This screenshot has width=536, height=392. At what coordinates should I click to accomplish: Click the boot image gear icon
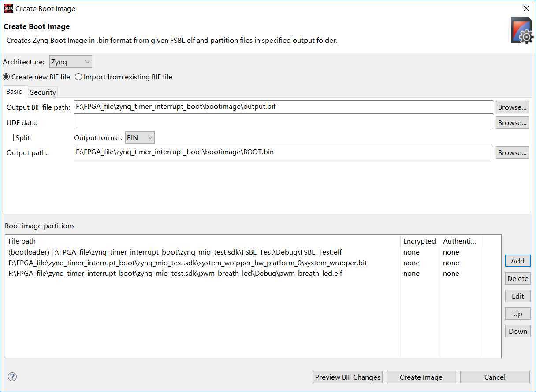(521, 30)
